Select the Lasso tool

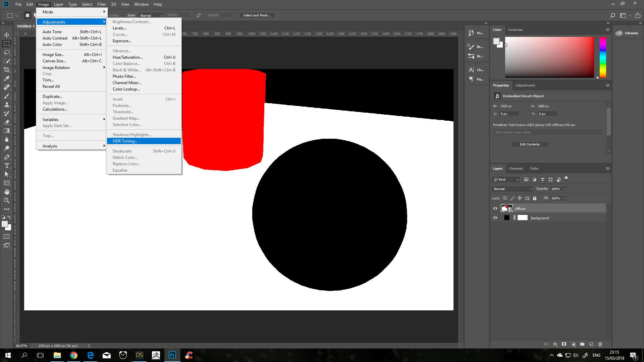(x=7, y=52)
